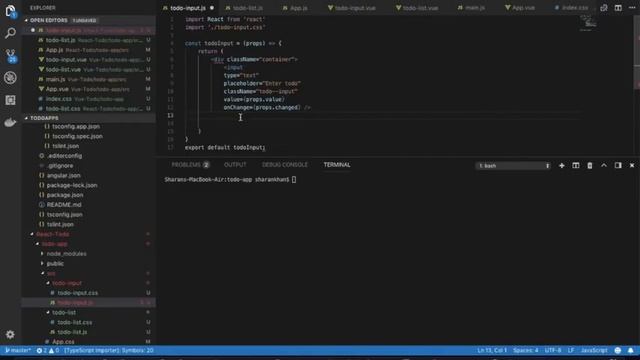The width and height of the screenshot is (640, 360).
Task: Switch to the index.css editor tab
Action: [575, 8]
